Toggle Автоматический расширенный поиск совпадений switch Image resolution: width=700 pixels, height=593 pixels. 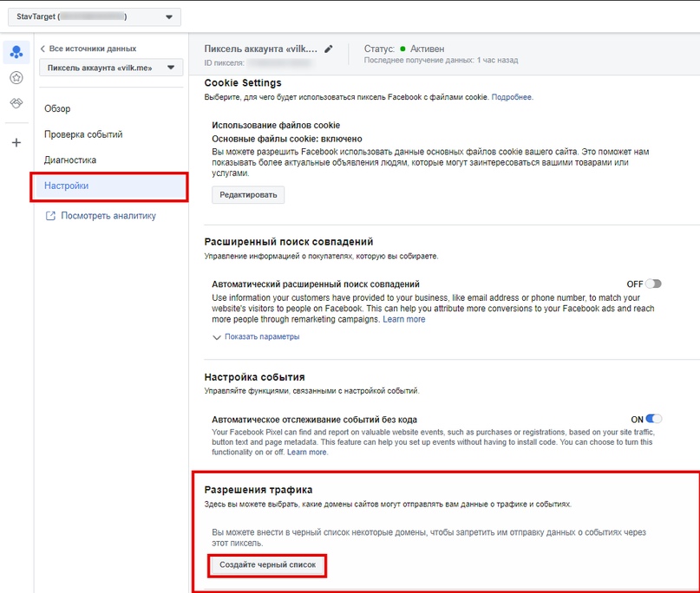click(x=653, y=283)
